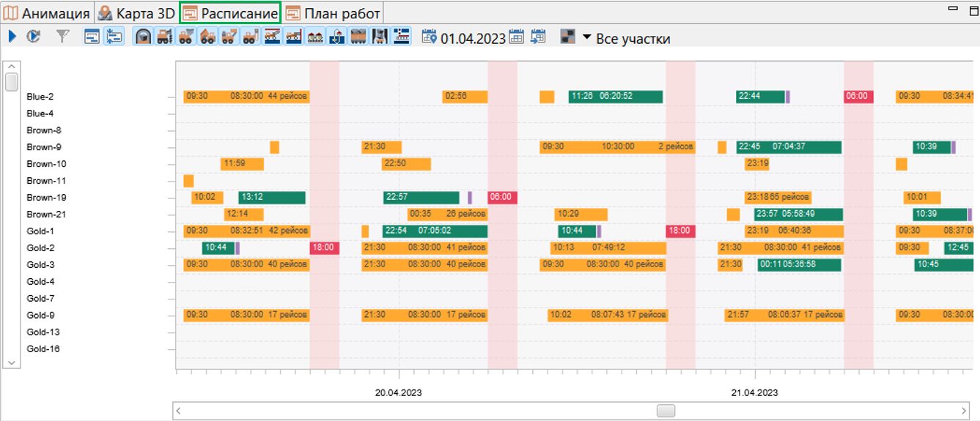Toggle the charging truck with hose icon
Image resolution: width=980 pixels, height=421 pixels.
251,36
